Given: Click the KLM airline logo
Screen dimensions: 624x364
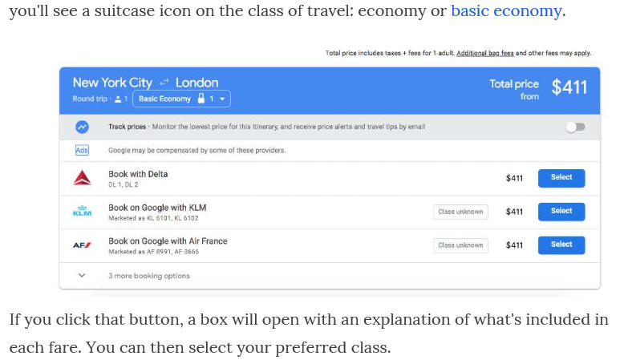Looking at the screenshot, I should 82,211.
